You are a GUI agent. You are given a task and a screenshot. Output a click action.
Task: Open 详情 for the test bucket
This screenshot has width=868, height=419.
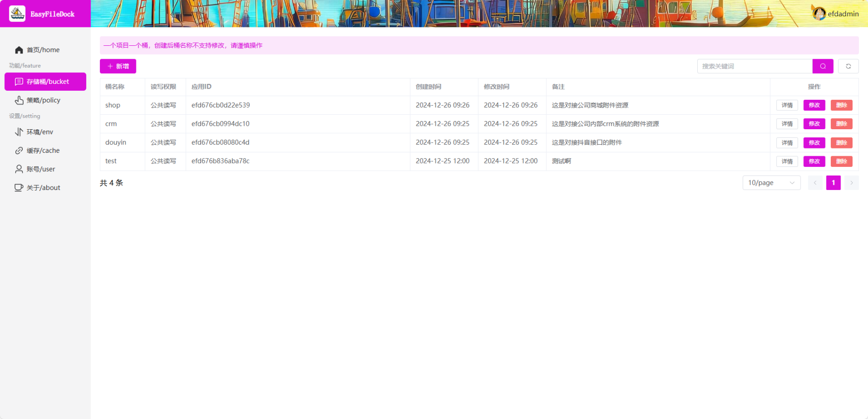(x=787, y=162)
